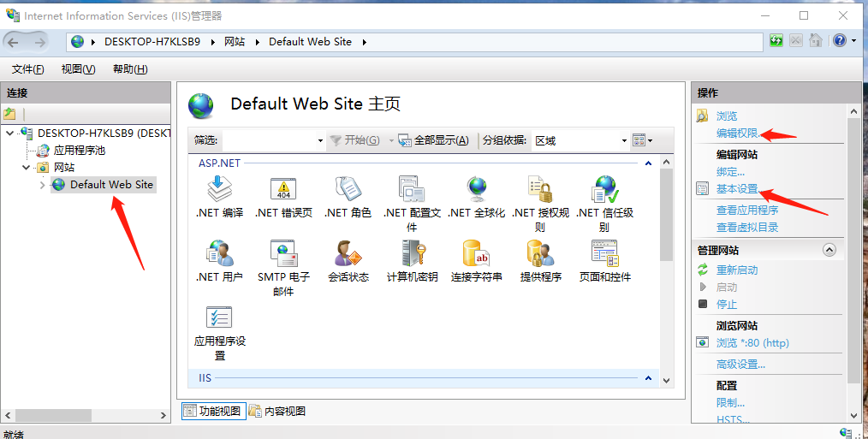
Task: Open the 筛选 filter dropdown
Action: pos(320,140)
